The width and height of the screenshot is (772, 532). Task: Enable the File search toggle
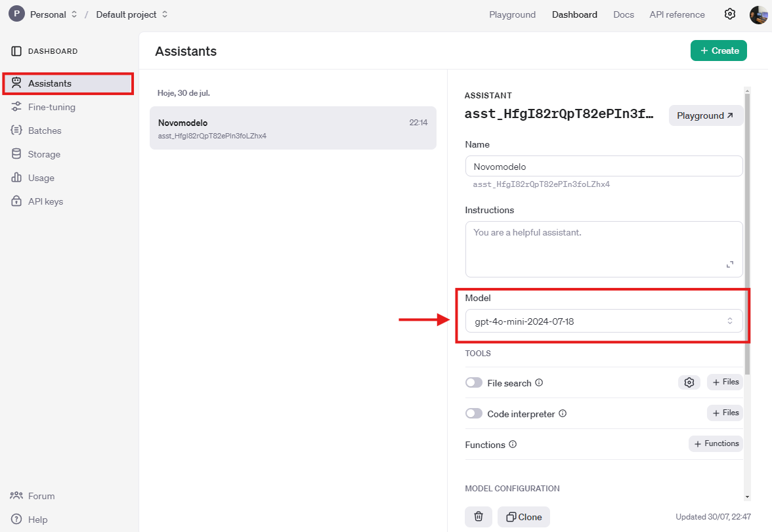pyautogui.click(x=473, y=383)
